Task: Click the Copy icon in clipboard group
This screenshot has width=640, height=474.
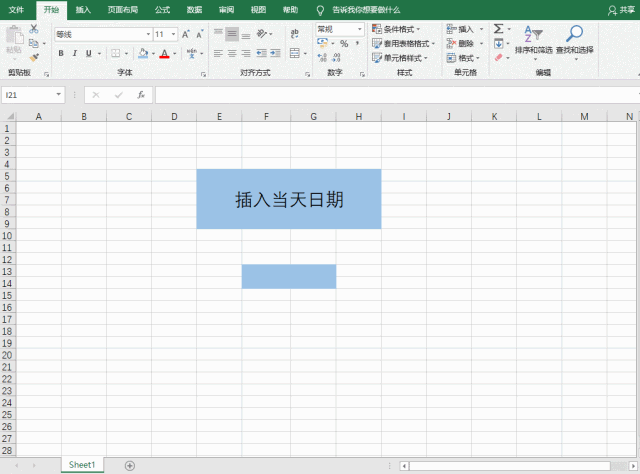Action: point(34,43)
